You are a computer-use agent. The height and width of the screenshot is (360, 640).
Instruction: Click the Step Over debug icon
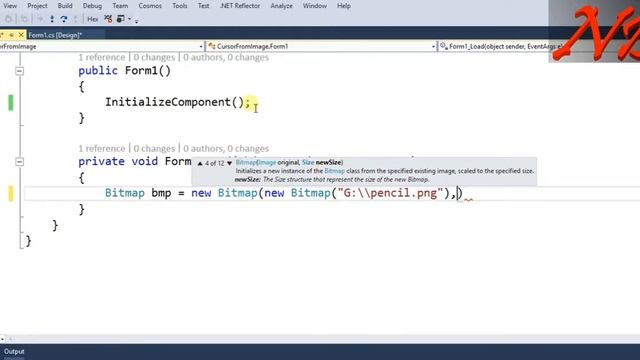click(x=64, y=19)
